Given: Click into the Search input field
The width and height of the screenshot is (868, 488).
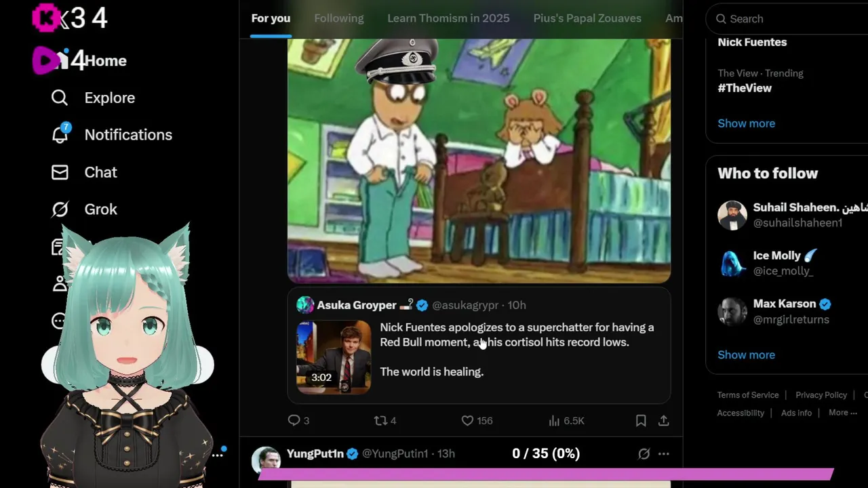Looking at the screenshot, I should [790, 19].
